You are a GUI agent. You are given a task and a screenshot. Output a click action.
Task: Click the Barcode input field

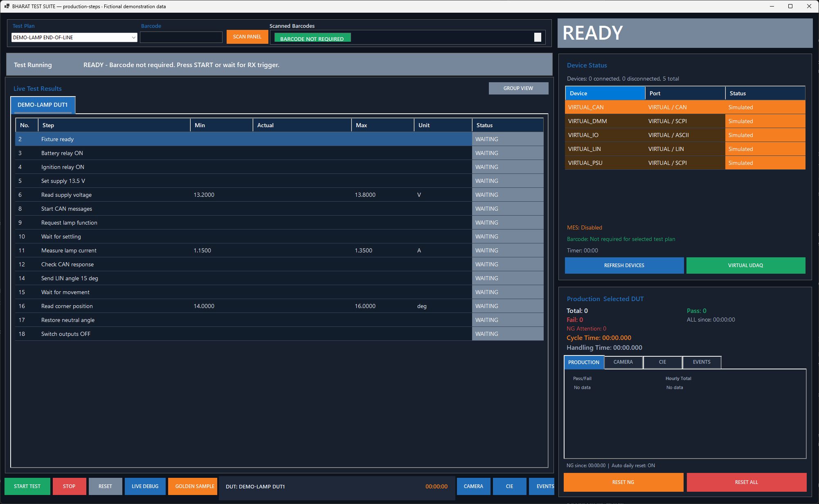coord(181,37)
